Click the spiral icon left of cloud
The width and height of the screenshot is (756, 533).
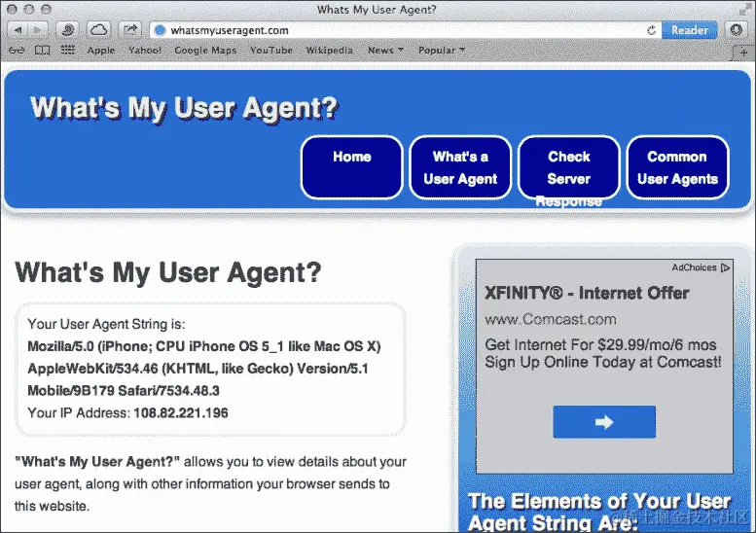[67, 30]
